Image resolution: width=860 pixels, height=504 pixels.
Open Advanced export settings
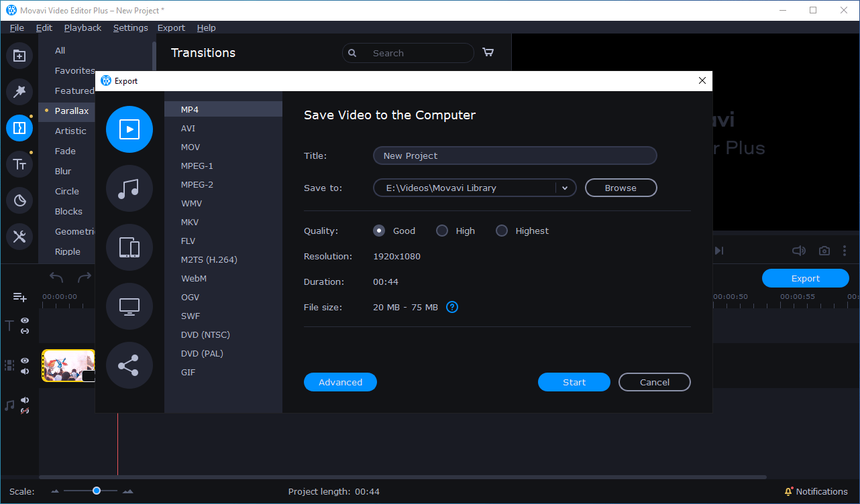(340, 382)
